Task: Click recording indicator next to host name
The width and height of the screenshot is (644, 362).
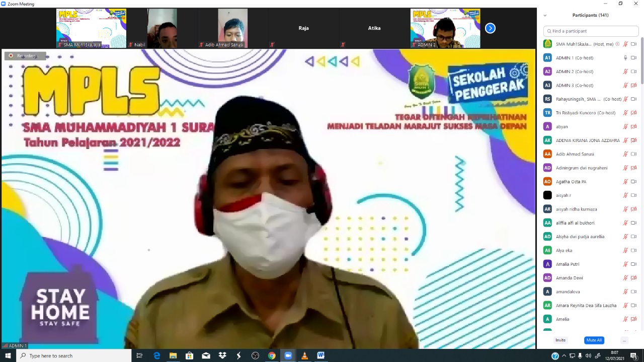Action: (x=617, y=44)
